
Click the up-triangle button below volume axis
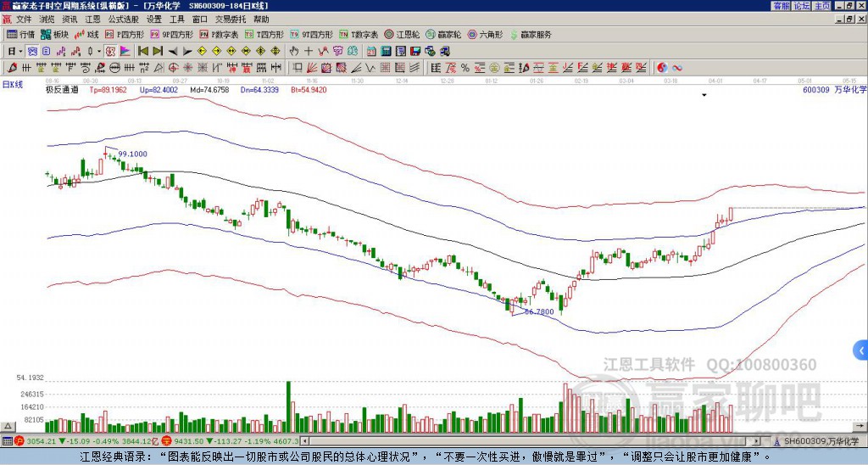point(8,426)
